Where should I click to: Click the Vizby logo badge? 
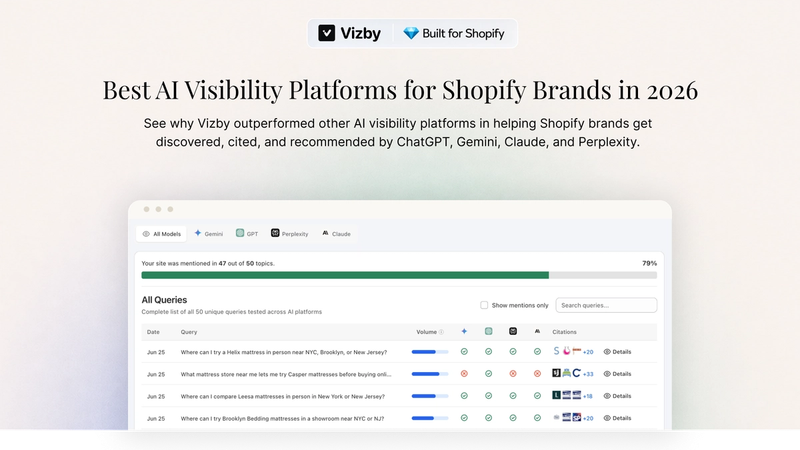tap(349, 33)
